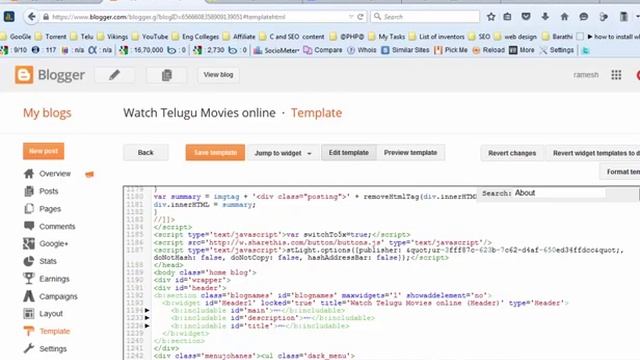Image resolution: width=640 pixels, height=360 pixels.
Task: Click the toolbar Reload item
Action: click(489, 50)
